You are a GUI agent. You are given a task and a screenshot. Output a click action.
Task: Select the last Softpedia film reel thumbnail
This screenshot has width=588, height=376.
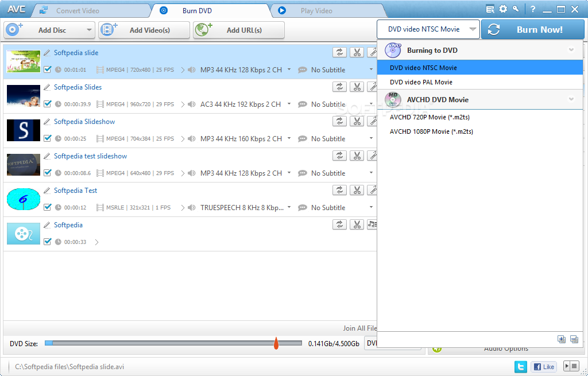pyautogui.click(x=24, y=234)
